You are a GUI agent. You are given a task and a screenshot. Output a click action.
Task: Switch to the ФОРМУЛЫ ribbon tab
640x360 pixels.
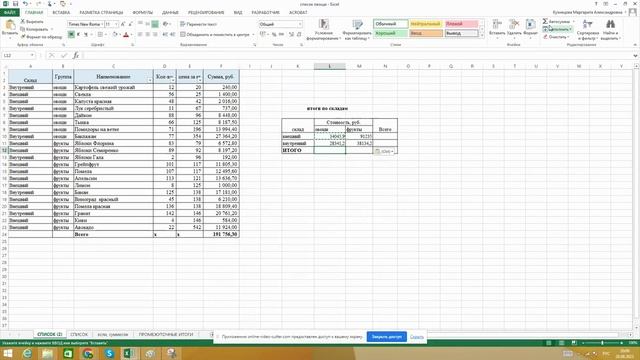[x=142, y=13]
